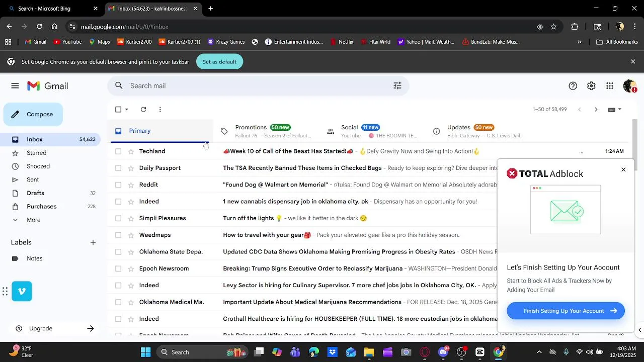The width and height of the screenshot is (644, 362).
Task: Check the select-all emails checkbox
Action: (118, 109)
